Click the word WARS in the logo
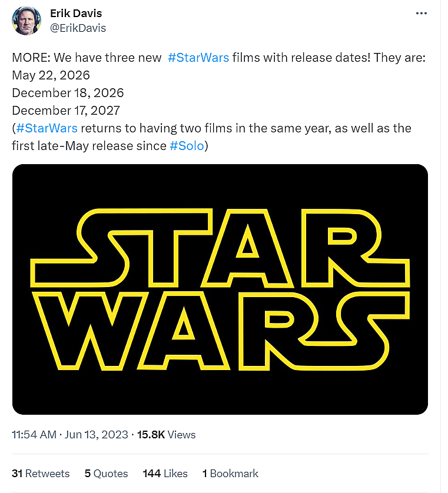The height and width of the screenshot is (493, 448). pos(221,331)
